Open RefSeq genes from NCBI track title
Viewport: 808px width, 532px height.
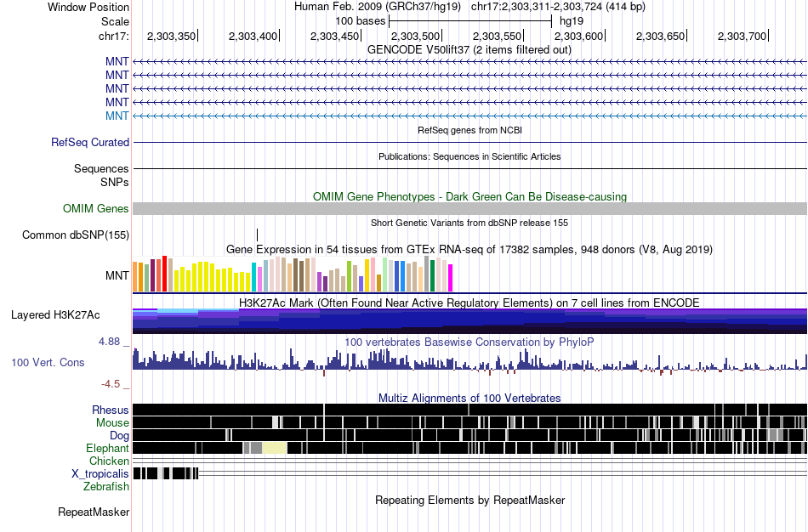point(469,130)
